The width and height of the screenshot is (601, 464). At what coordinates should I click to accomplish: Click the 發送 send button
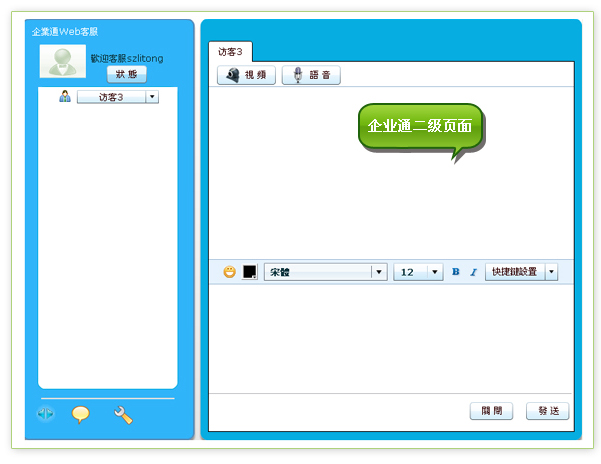click(x=547, y=410)
